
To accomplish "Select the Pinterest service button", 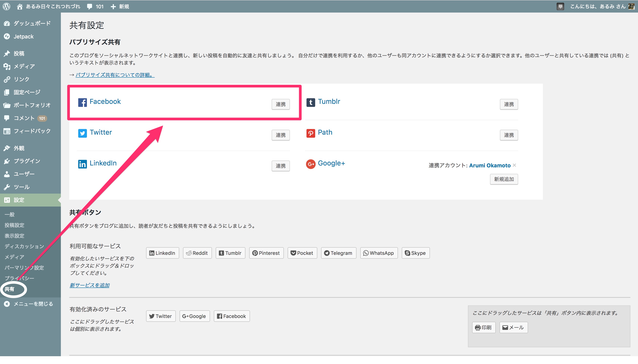I will (x=266, y=253).
